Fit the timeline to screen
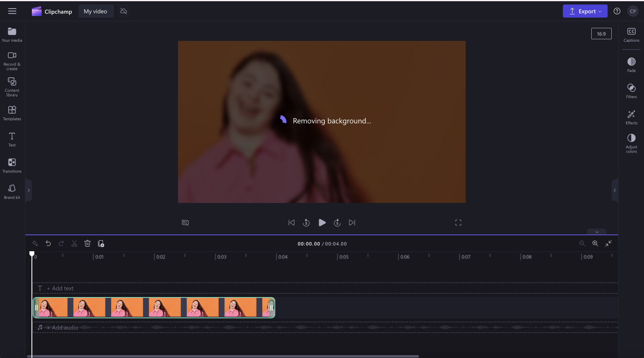Viewport: 644px width, 358px height. click(608, 243)
